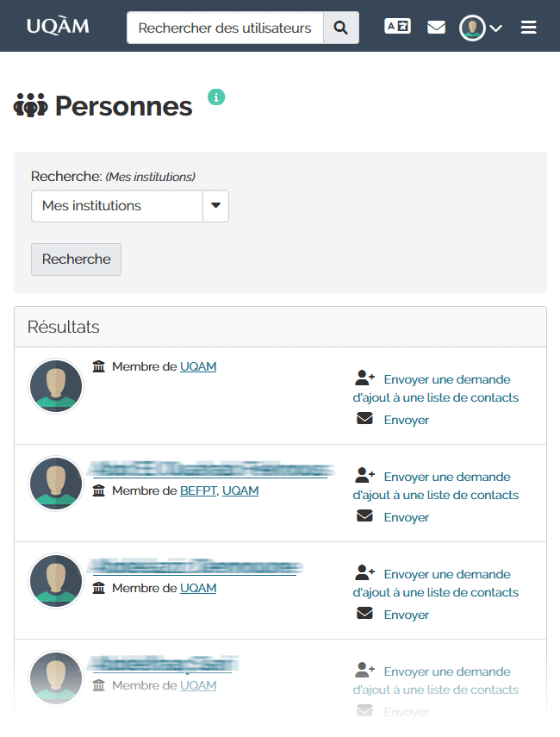Viewport: 560px width, 737px height.
Task: Click the first result's profile avatar
Action: [56, 386]
